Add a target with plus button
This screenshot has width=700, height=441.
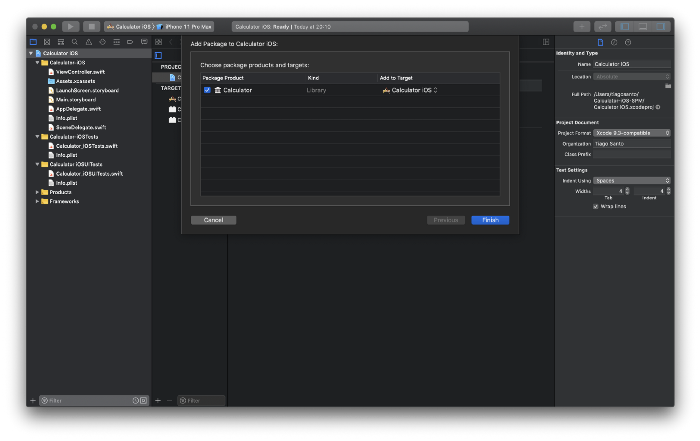pos(158,400)
